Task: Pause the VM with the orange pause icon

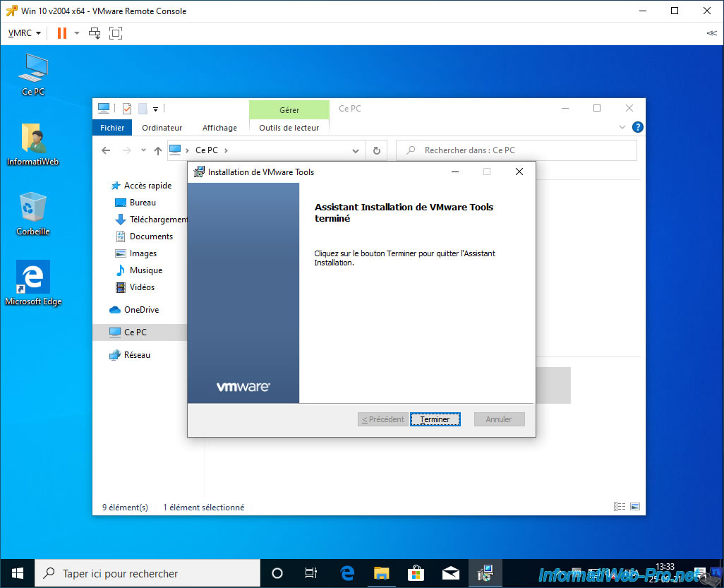Action: pos(62,32)
